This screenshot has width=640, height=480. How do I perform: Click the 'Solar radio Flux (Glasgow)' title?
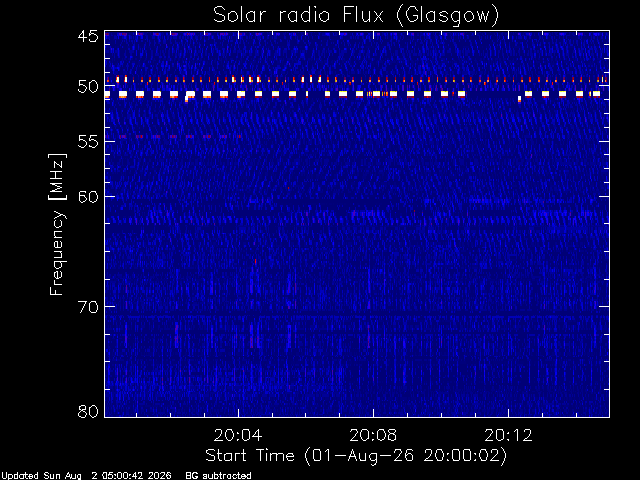pos(356,16)
